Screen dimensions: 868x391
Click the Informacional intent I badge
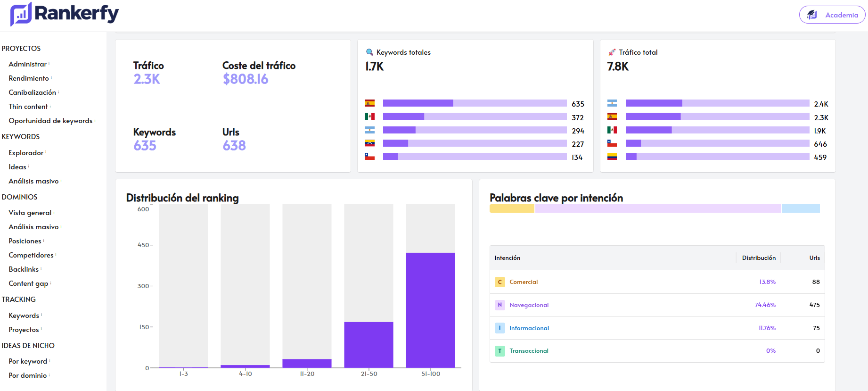pos(500,328)
